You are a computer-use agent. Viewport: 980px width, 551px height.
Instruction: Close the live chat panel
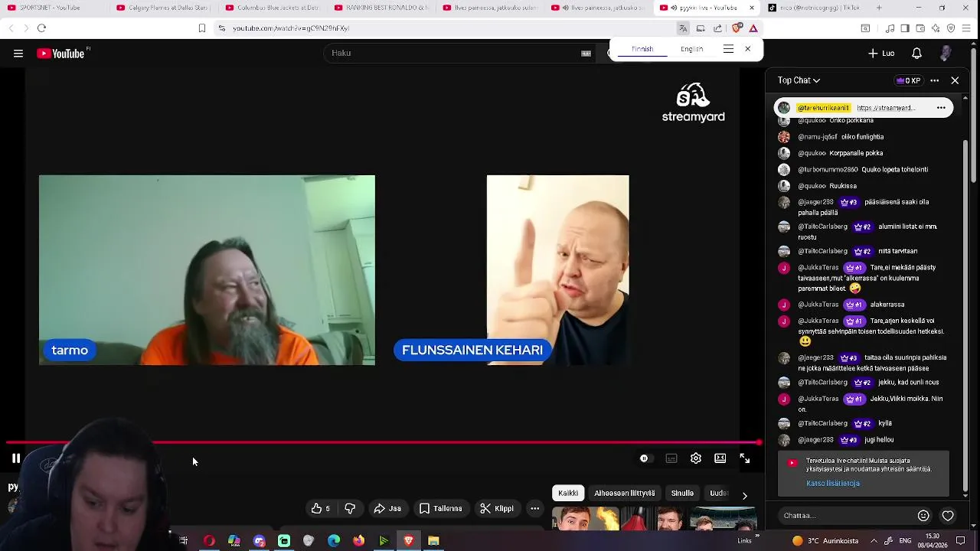pyautogui.click(x=955, y=80)
